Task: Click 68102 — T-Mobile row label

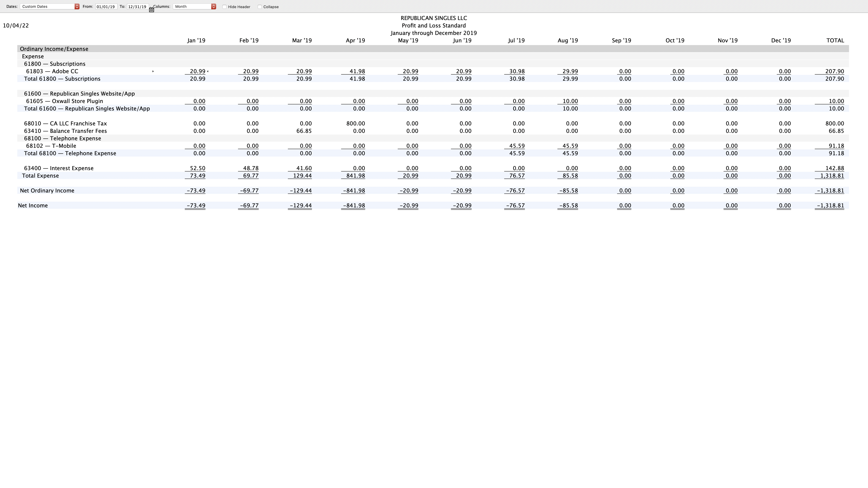Action: [51, 146]
